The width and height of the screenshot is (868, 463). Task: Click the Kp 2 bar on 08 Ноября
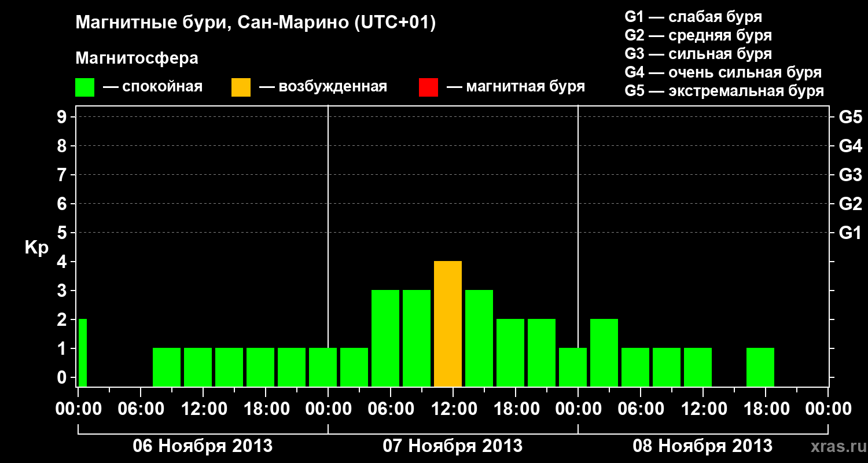[x=604, y=353]
